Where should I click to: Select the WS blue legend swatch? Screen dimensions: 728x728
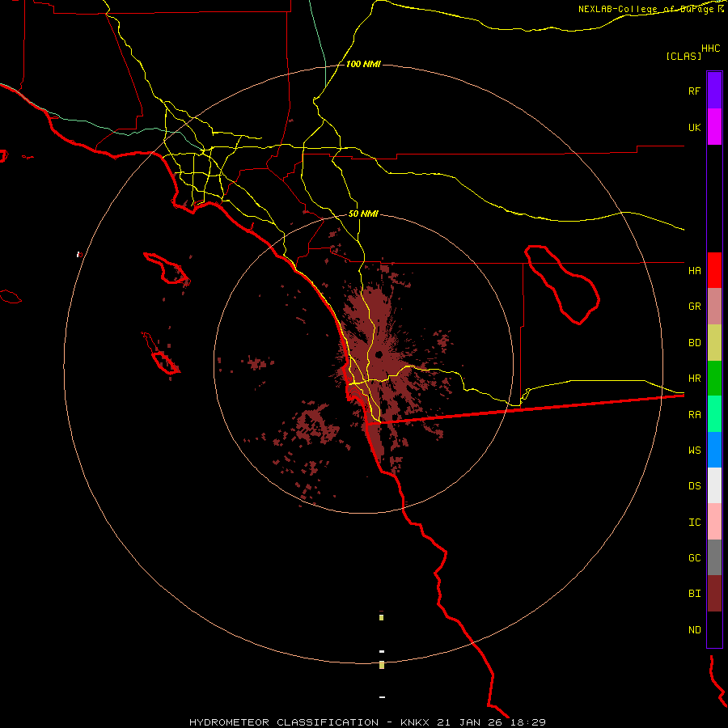(714, 450)
